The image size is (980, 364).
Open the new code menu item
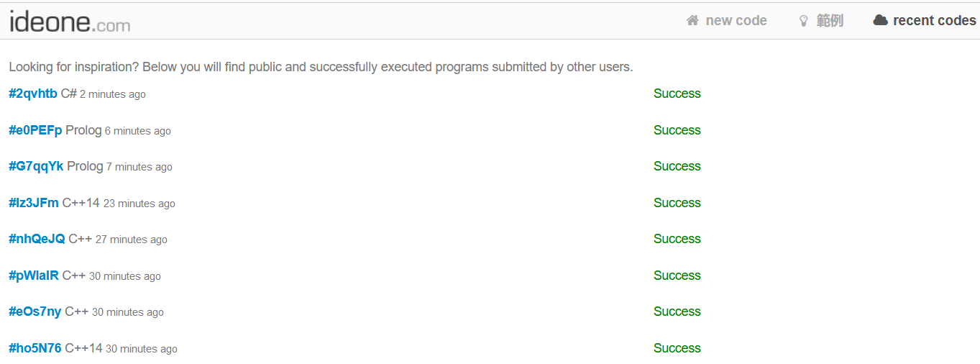click(736, 21)
